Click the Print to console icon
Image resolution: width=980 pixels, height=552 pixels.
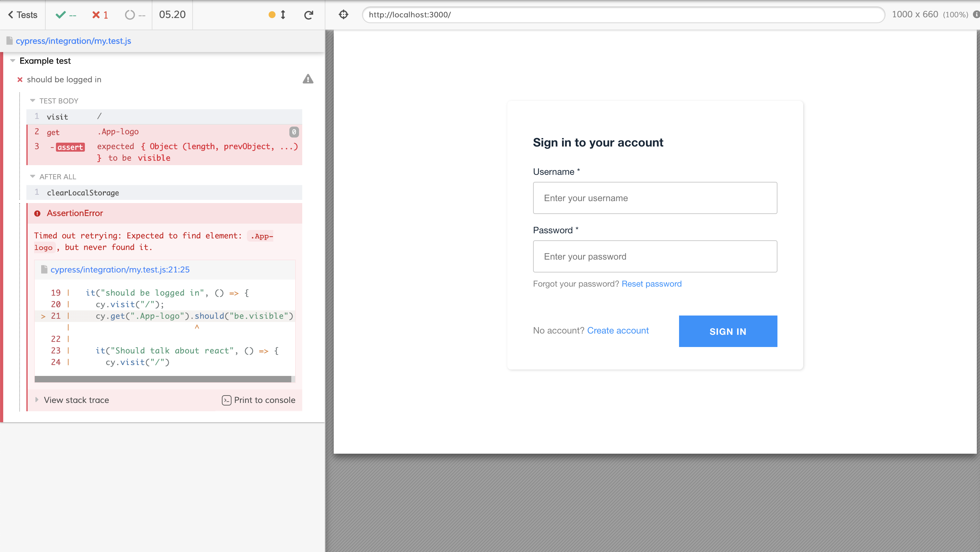(x=227, y=400)
